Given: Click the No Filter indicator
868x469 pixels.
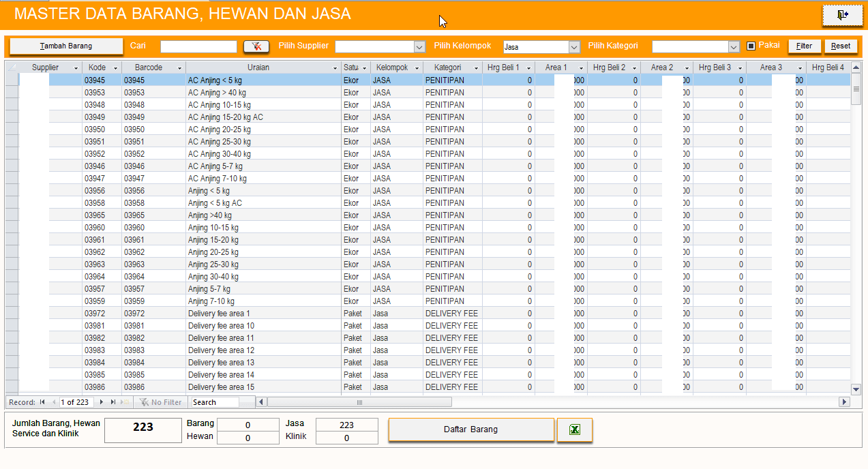Looking at the screenshot, I should (160, 402).
